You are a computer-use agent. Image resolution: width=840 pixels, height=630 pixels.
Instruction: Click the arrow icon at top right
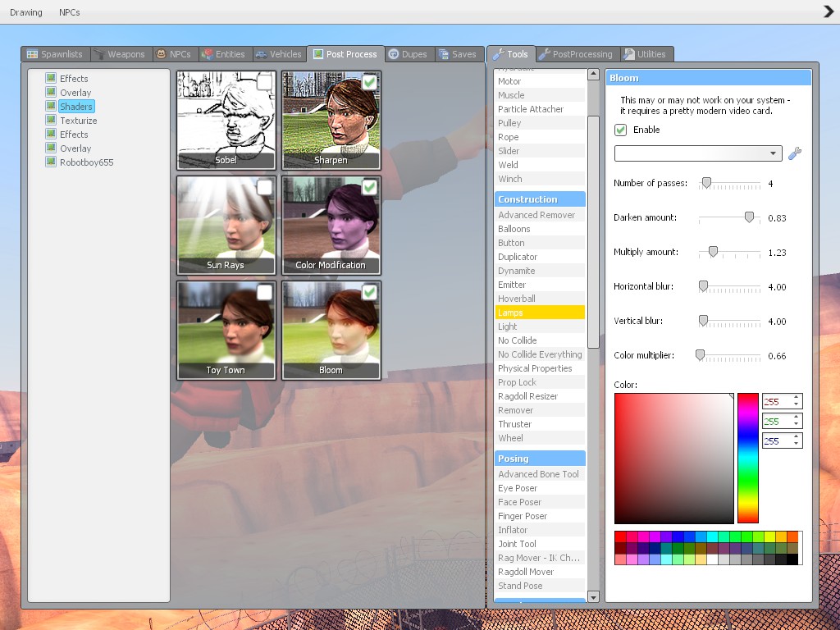(829, 11)
